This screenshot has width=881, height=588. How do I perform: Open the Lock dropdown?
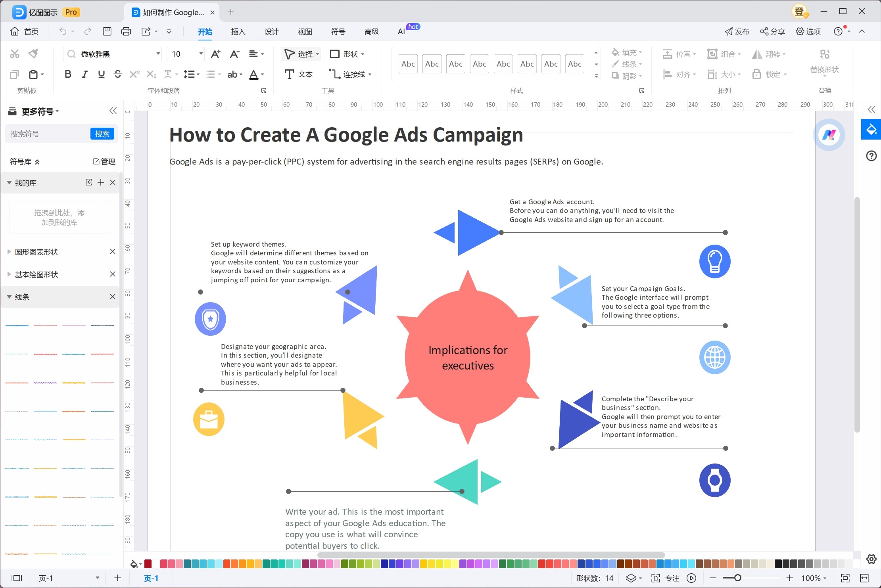[770, 74]
